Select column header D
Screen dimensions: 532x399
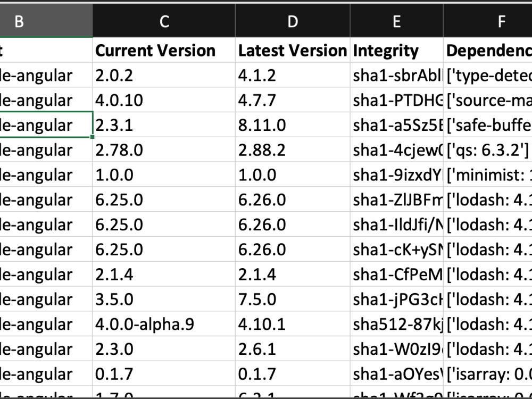(x=292, y=21)
